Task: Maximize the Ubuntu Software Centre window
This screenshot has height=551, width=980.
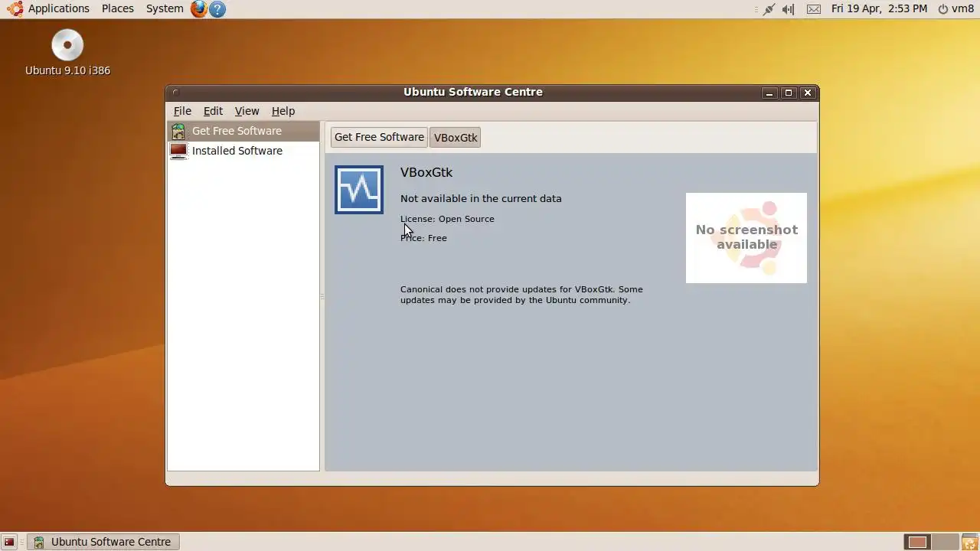Action: coord(789,93)
